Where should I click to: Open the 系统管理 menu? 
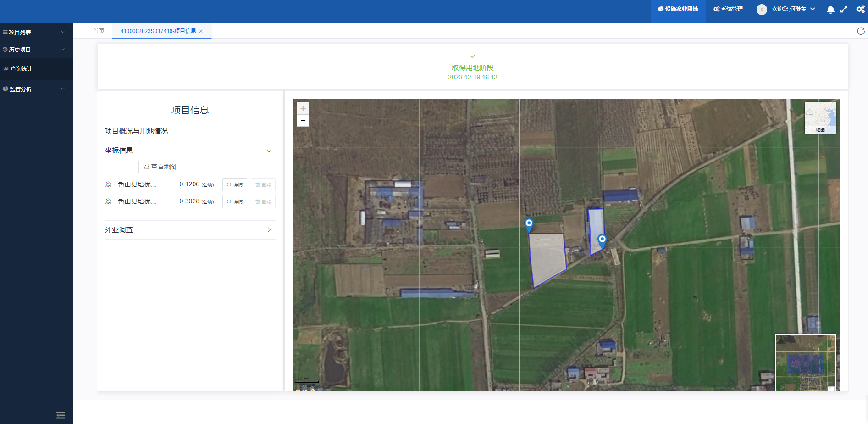(728, 9)
